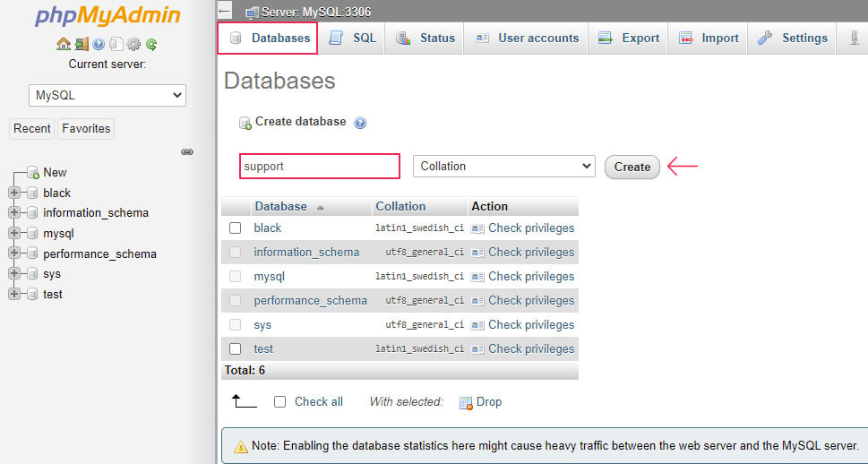Reload the navigation panel with green refresh icon

(x=151, y=44)
